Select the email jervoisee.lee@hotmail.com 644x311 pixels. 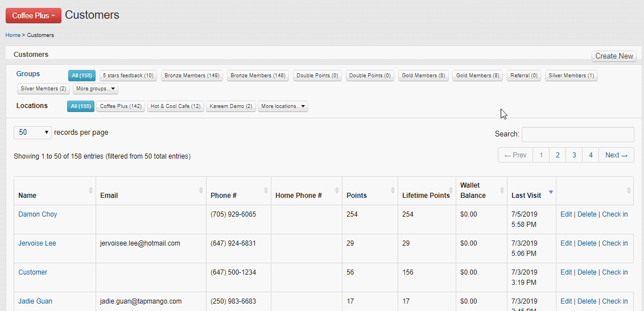(x=140, y=243)
